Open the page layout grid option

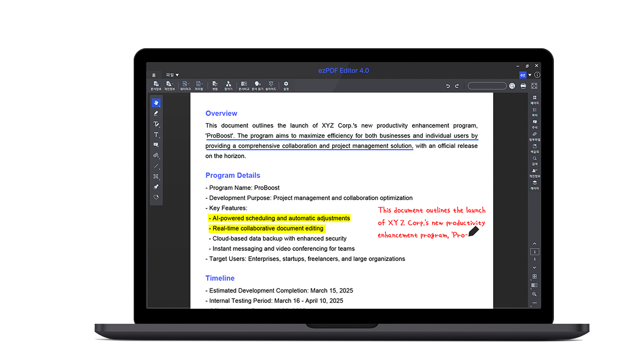[x=535, y=277]
